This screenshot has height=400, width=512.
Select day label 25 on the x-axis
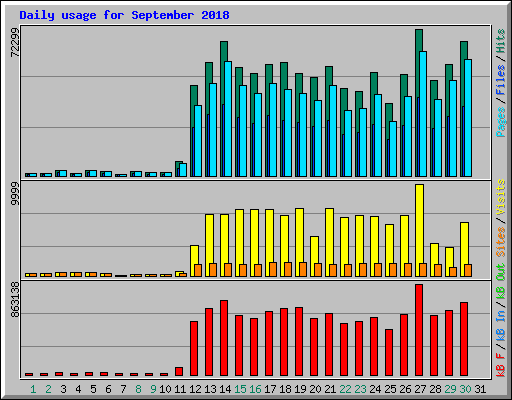point(390,389)
